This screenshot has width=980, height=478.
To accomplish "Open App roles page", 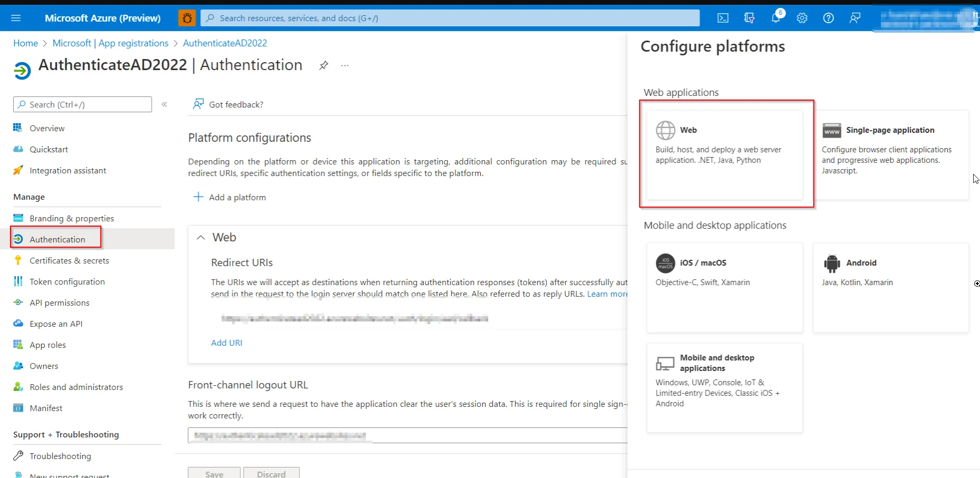I will click(47, 345).
